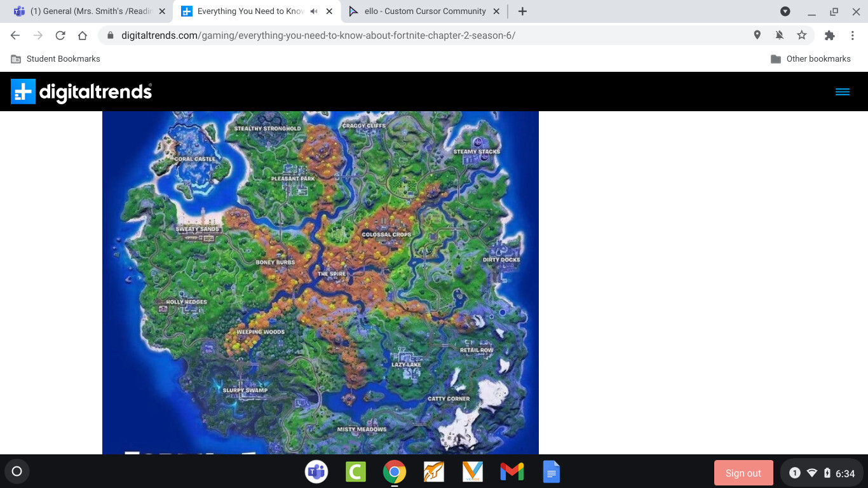This screenshot has height=488, width=868.
Task: Open the Extensions puzzle icon
Action: tap(829, 36)
